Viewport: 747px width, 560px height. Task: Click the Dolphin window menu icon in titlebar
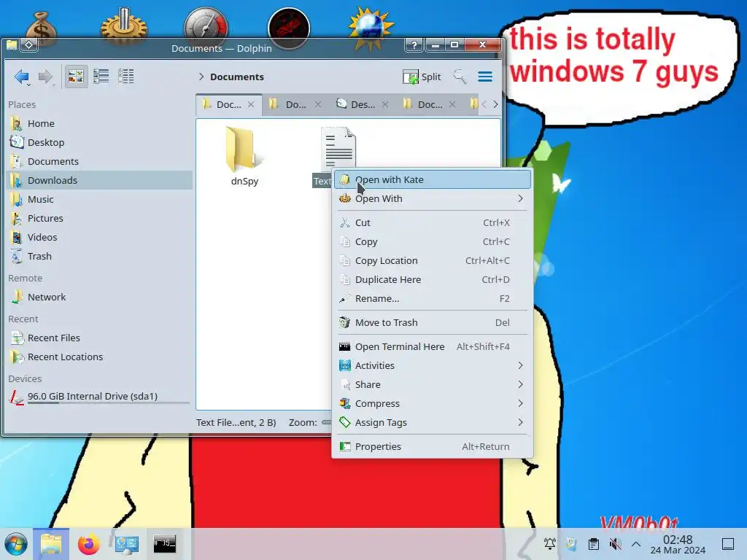click(x=12, y=44)
